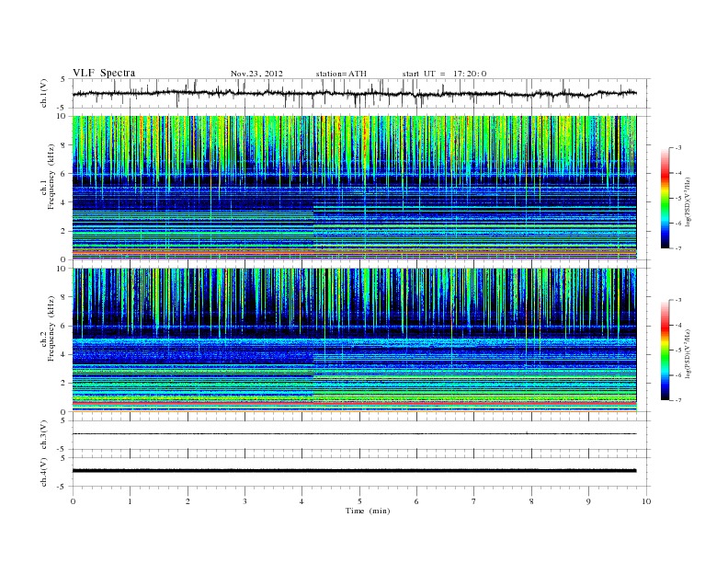This screenshot has height=563, width=728.
Task: Click the time axis tick label "5"
Action: [359, 501]
